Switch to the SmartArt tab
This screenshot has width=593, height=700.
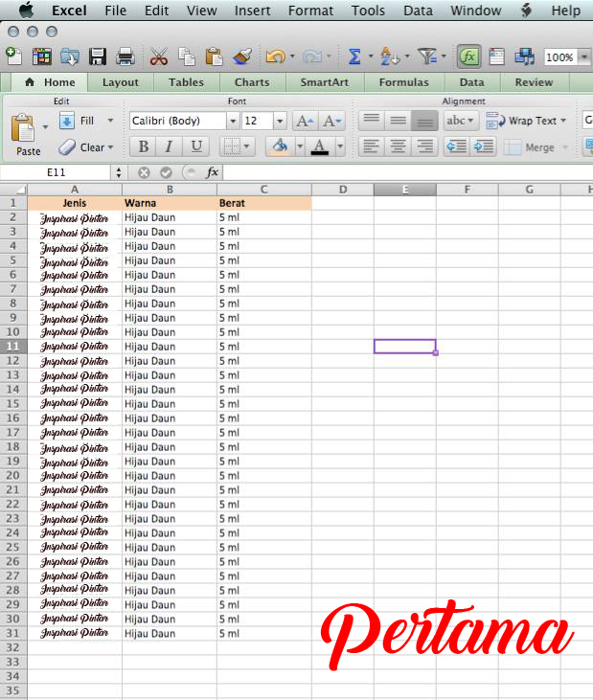click(x=324, y=82)
